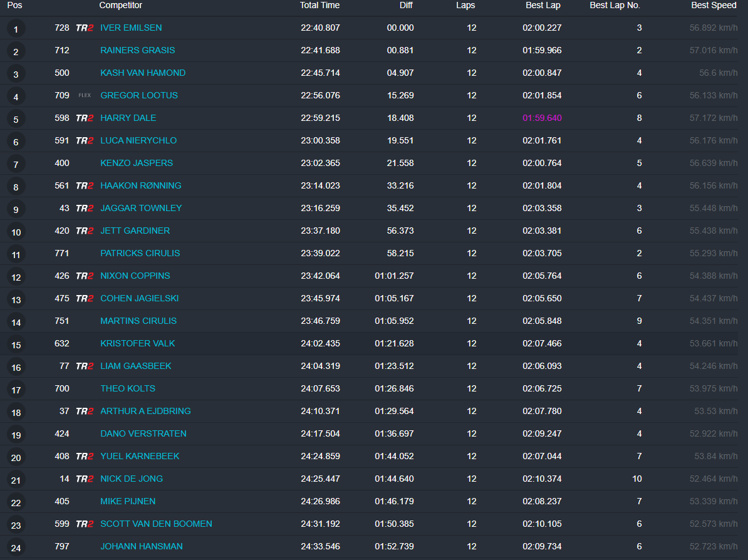Open Rainers Grasis competitor link
The width and height of the screenshot is (748, 560).
coord(137,50)
